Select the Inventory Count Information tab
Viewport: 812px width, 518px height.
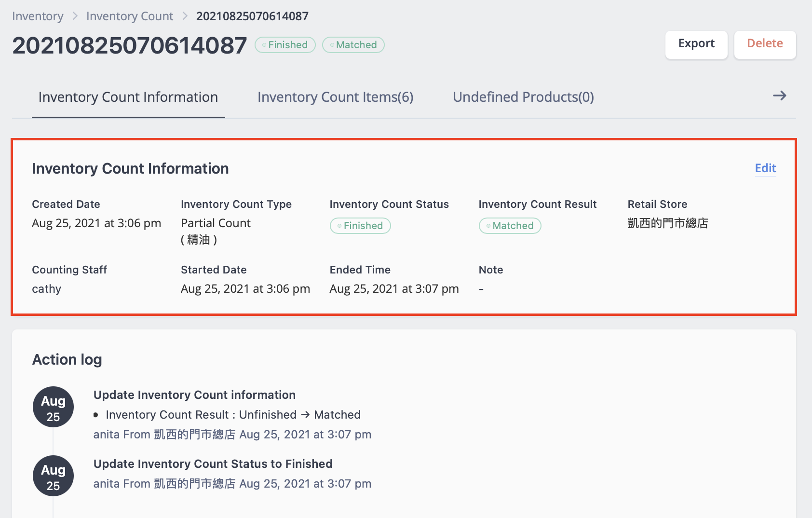coord(128,97)
